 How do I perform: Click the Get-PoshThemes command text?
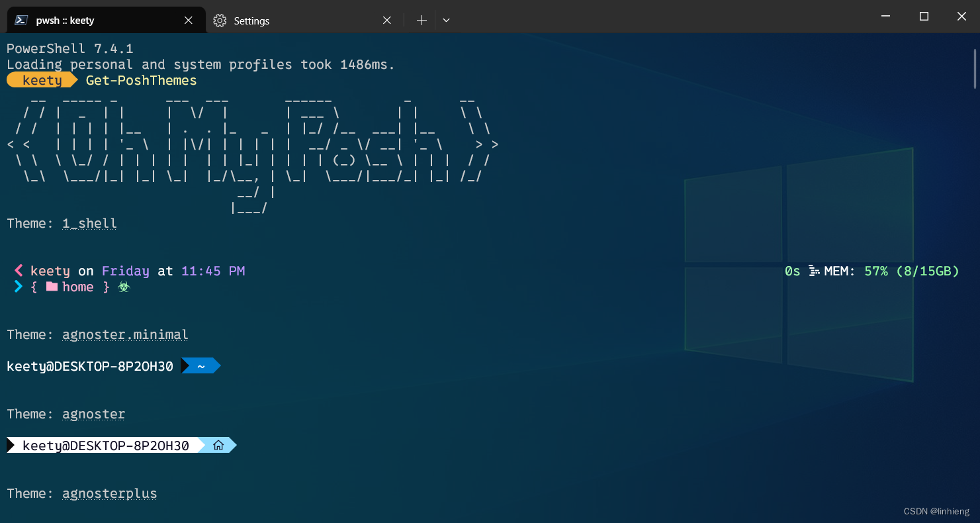142,80
